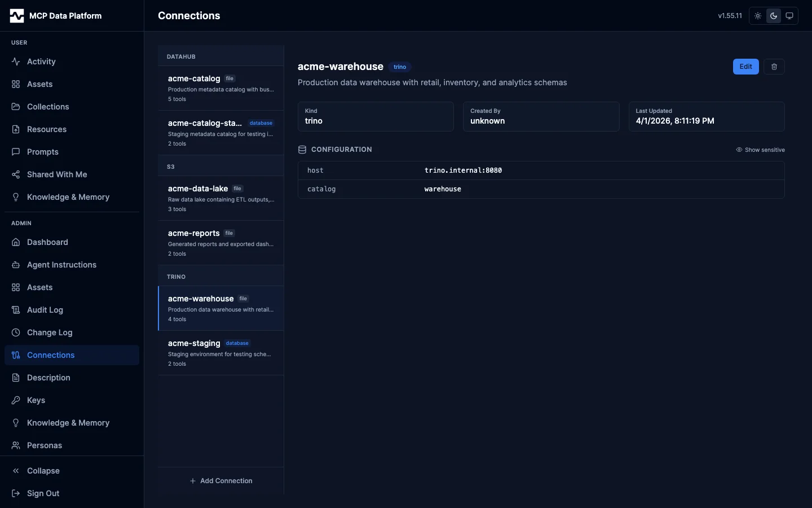Click the Agent Instructions robot icon
The height and width of the screenshot is (508, 812).
tap(16, 265)
